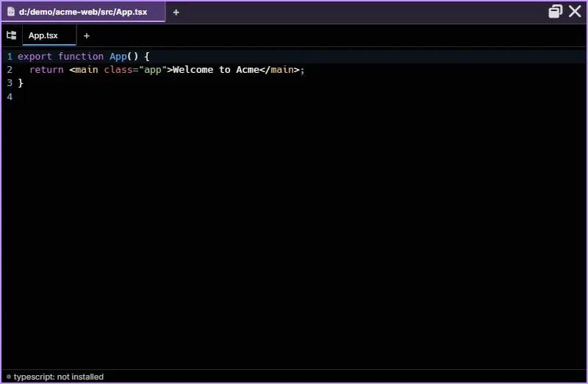The image size is (588, 384).
Task: Click line number 3 in gutter
Action: pos(10,83)
